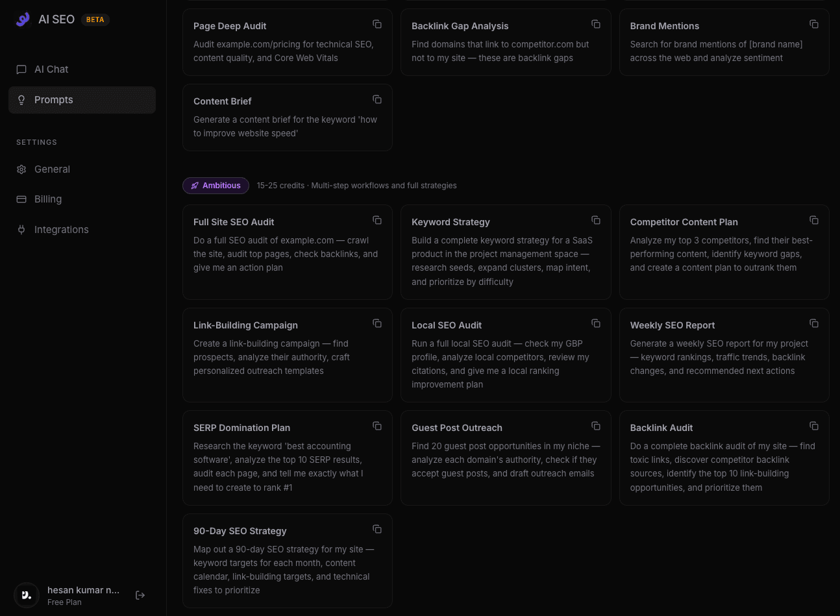Open the Integrations settings
Screen dimensions: 840x616
(x=61, y=229)
